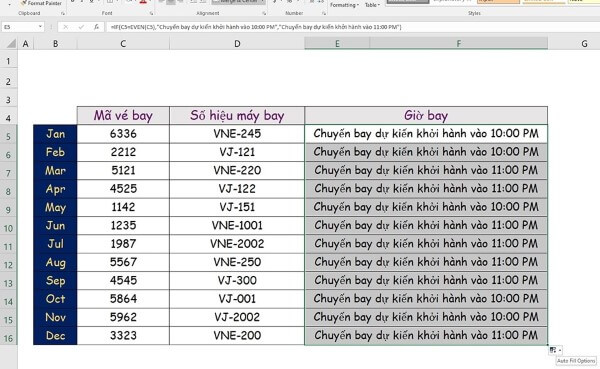Click aircraft cell VNE-245
600x369 pixels.
coord(237,134)
